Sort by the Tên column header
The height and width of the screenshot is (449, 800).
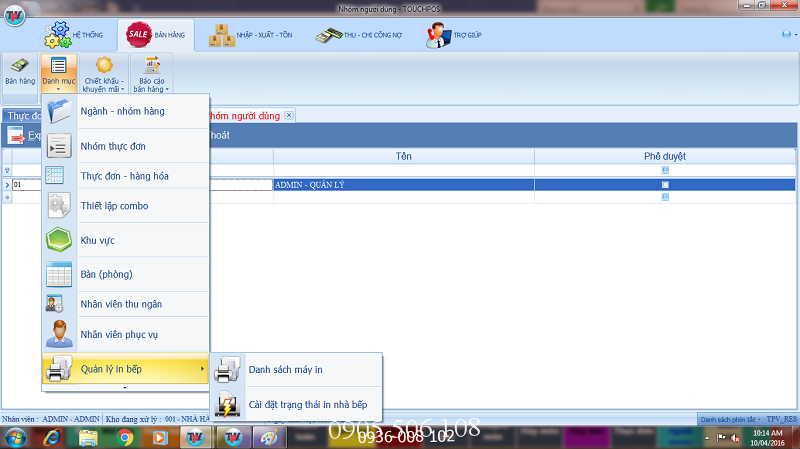(404, 156)
